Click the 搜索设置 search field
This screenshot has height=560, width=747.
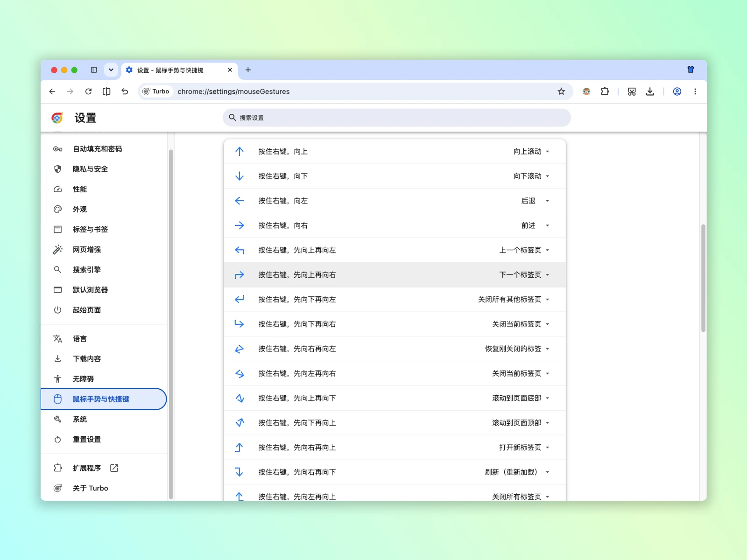click(397, 118)
